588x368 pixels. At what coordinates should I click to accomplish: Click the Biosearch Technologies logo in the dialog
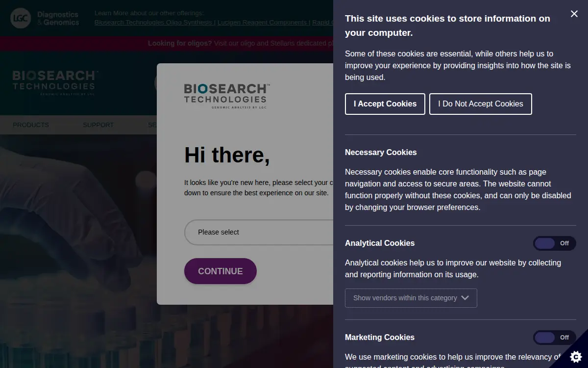pos(227,96)
